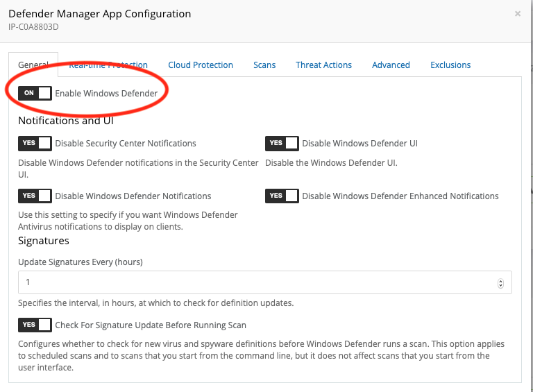Image resolution: width=533 pixels, height=392 pixels.
Task: Open the Exclusions tab
Action: tap(450, 65)
